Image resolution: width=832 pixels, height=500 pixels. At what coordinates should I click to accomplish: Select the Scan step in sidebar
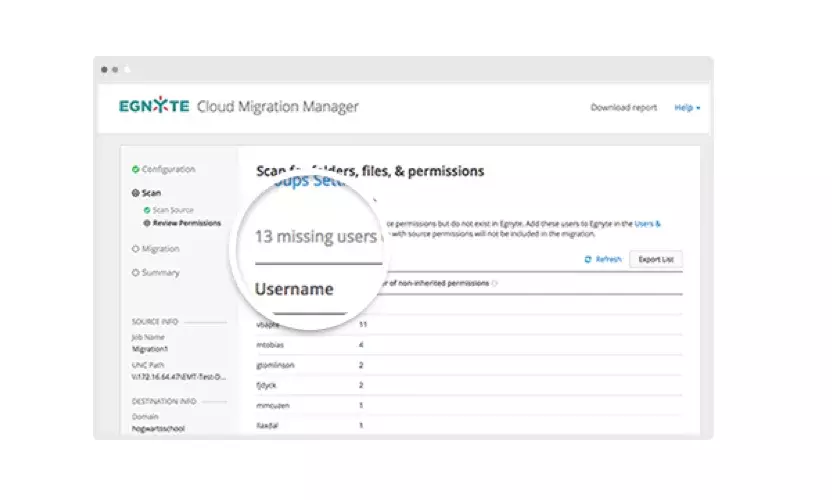point(146,193)
